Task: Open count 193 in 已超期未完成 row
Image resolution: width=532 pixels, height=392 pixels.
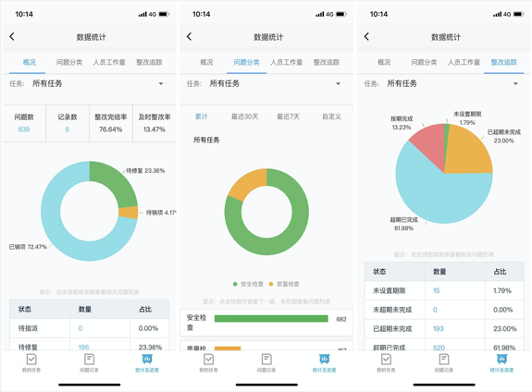Action: (x=439, y=328)
